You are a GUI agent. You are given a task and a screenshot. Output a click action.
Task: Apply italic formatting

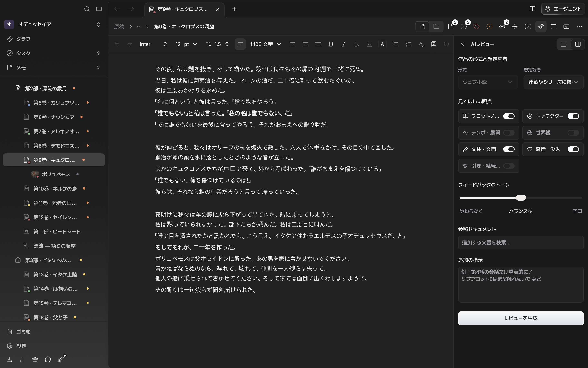click(344, 44)
